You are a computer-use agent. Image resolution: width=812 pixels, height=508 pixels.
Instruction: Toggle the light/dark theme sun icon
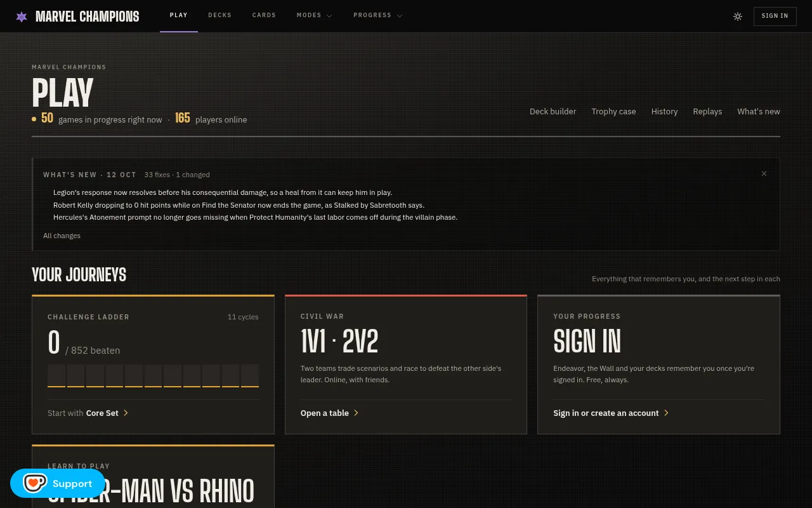(x=738, y=17)
